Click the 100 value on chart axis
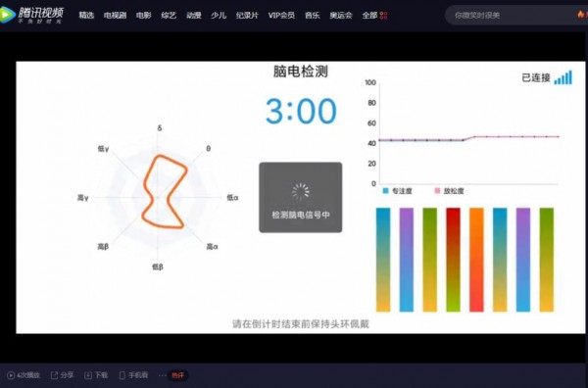Image resolution: width=588 pixels, height=388 pixels. pyautogui.click(x=370, y=82)
